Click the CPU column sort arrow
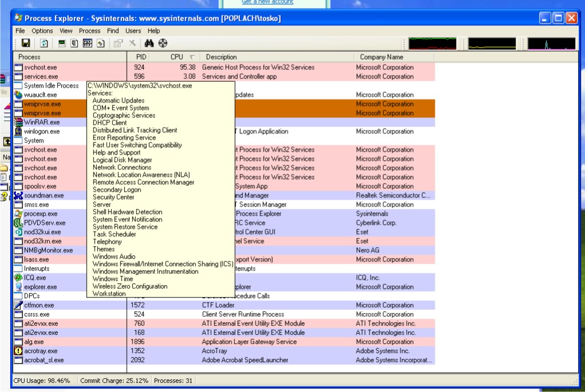585x392 pixels. 192,57
